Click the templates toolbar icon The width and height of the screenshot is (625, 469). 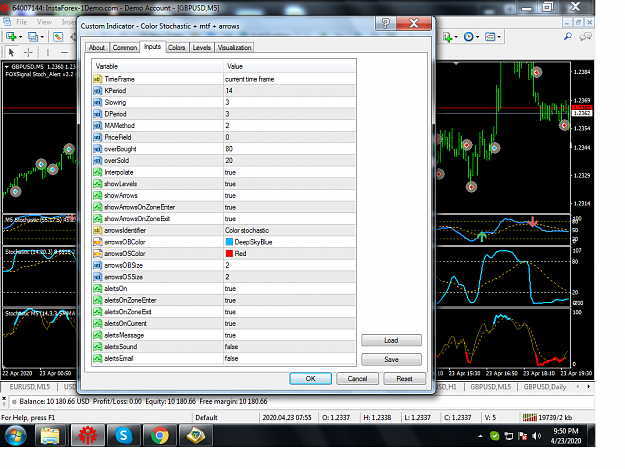490,37
